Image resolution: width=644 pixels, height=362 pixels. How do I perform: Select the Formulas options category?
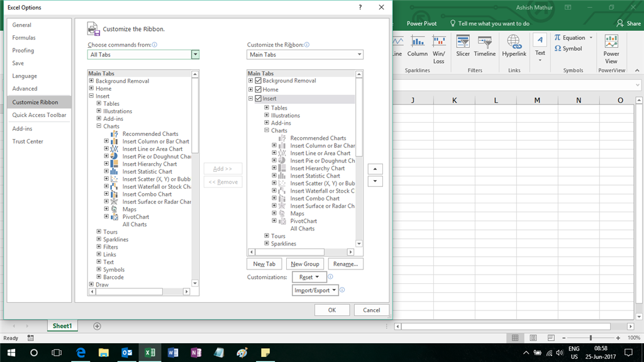24,37
